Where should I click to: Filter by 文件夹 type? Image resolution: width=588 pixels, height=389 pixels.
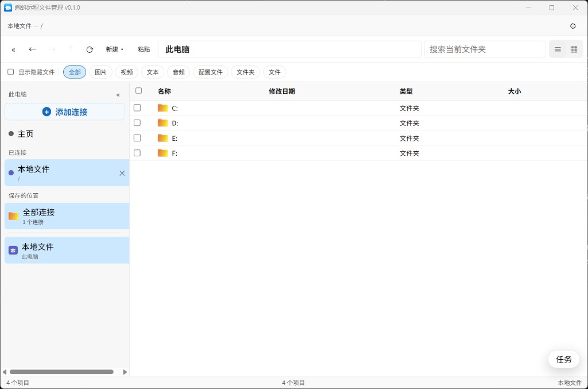(246, 72)
